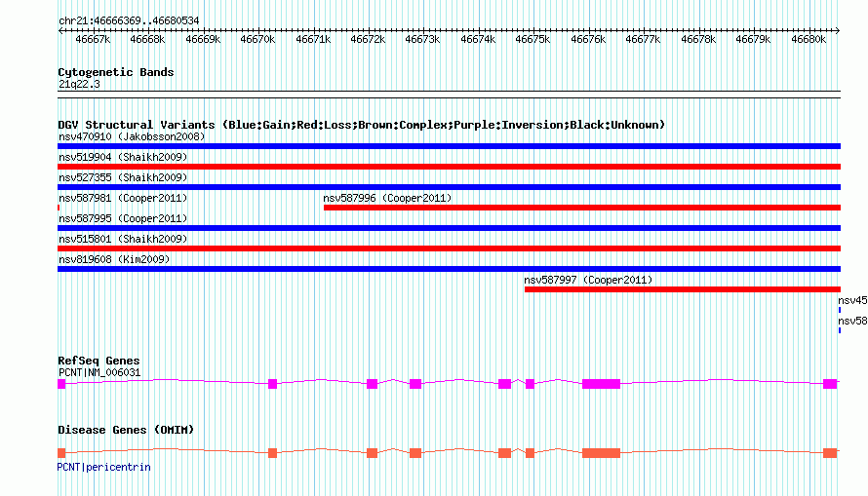The width and height of the screenshot is (868, 496).
Task: Open the PCNT|pericentrin link
Action: point(104,467)
